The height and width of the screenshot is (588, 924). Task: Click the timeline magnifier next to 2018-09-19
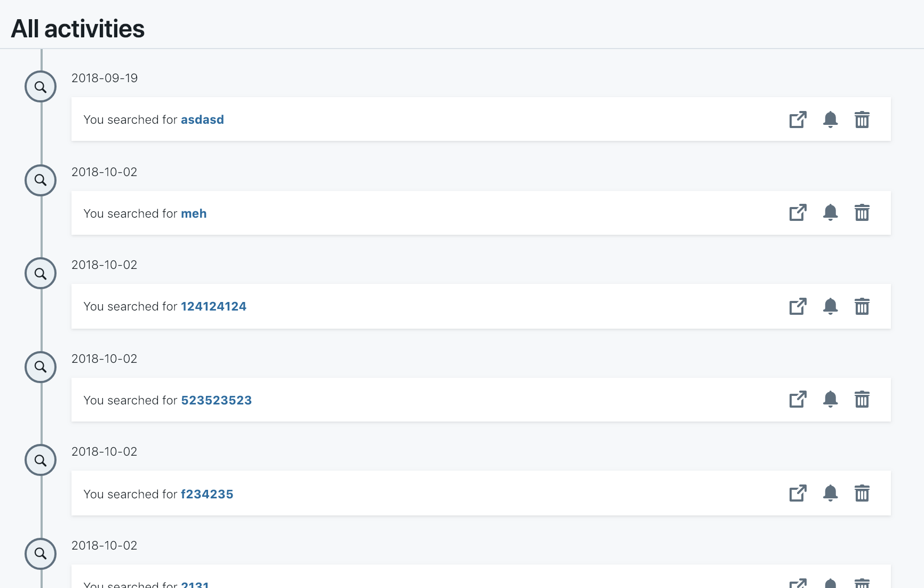[41, 86]
